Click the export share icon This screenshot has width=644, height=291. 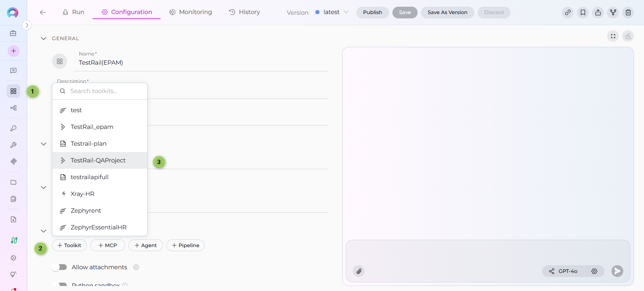point(598,12)
